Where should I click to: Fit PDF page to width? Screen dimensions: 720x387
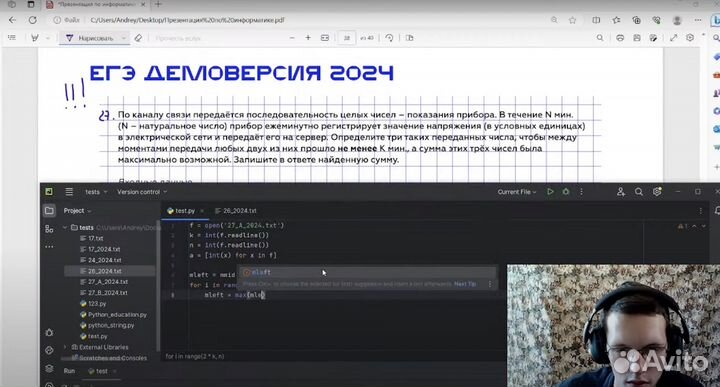coord(325,38)
